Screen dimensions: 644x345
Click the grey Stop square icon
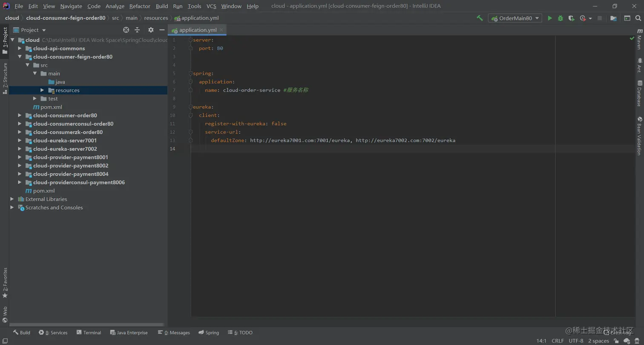click(x=600, y=18)
